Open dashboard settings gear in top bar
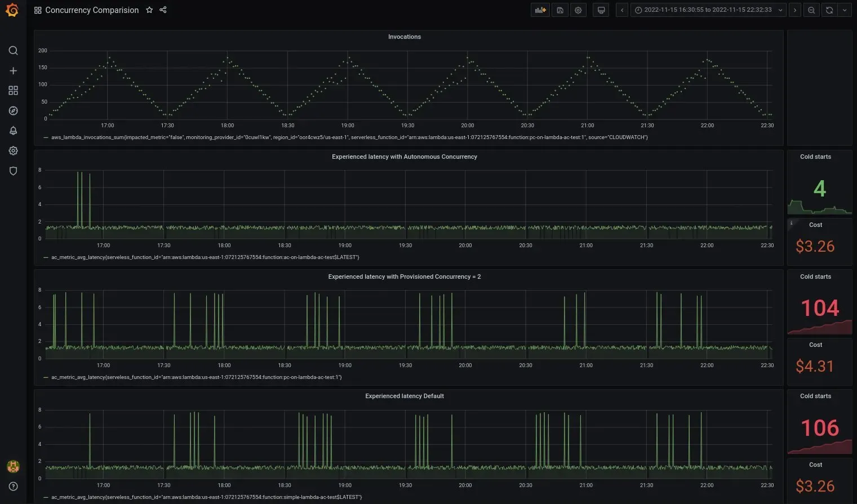This screenshot has width=857, height=504. pyautogui.click(x=578, y=10)
